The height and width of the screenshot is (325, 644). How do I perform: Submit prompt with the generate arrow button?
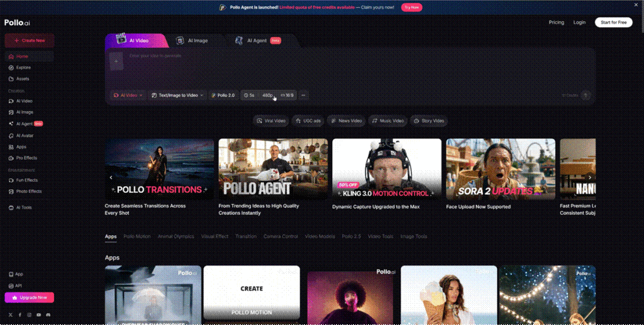[586, 96]
